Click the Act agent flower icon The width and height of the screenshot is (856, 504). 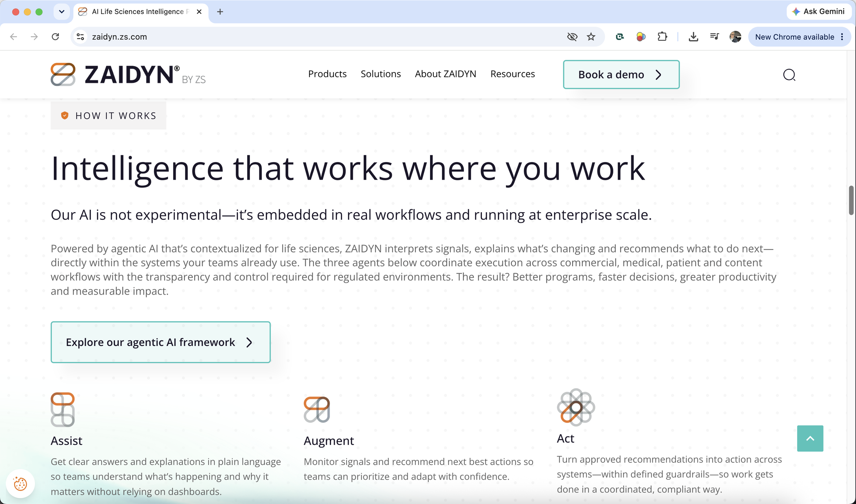[x=576, y=407]
